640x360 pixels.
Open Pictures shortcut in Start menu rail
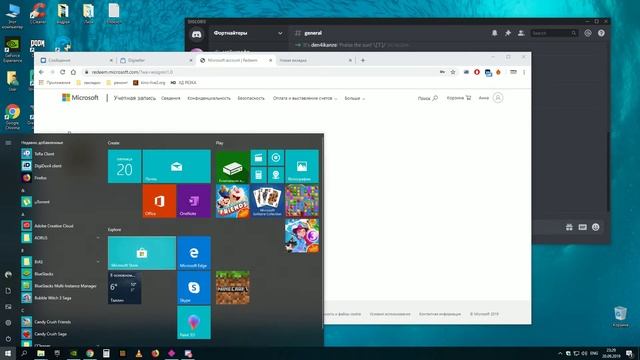(8, 307)
